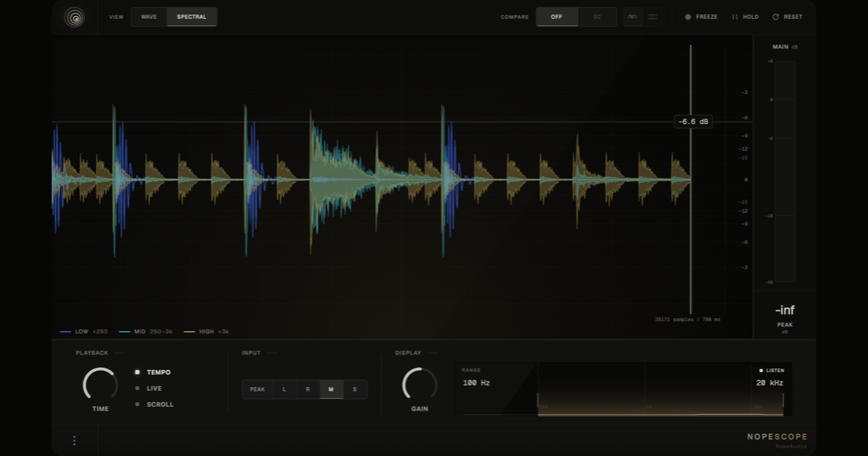Viewport: 868px width, 456px height.
Task: Click the vertical playhead cursor line
Action: coord(690,179)
